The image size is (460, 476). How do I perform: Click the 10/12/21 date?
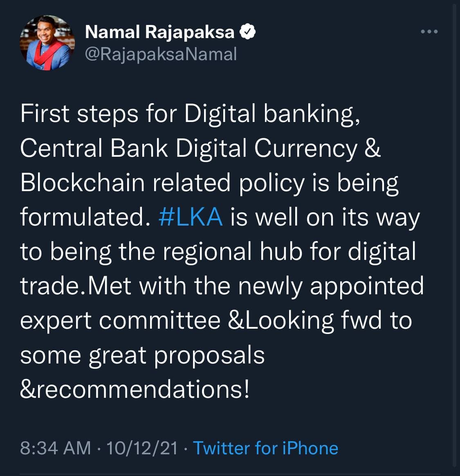[142, 448]
